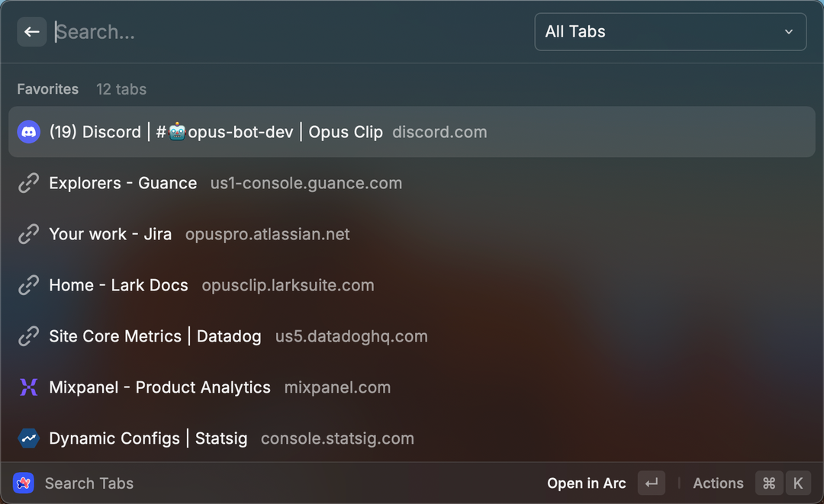Click the Statsig logo icon
Screen dimensions: 824x504
[28, 438]
